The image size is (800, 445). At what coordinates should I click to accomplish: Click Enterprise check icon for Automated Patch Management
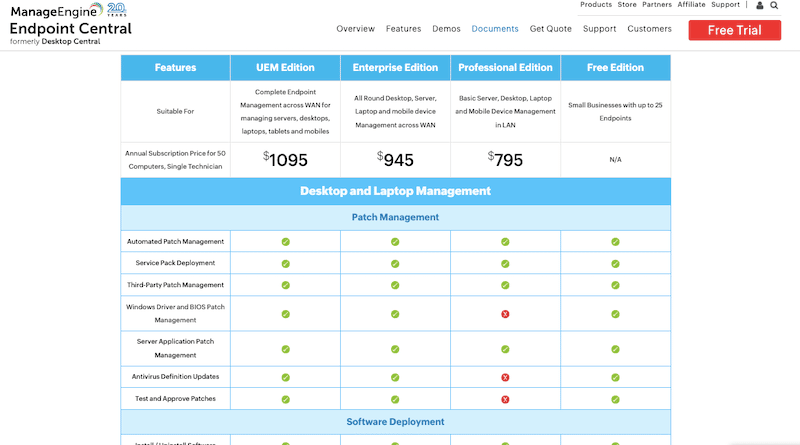click(395, 242)
